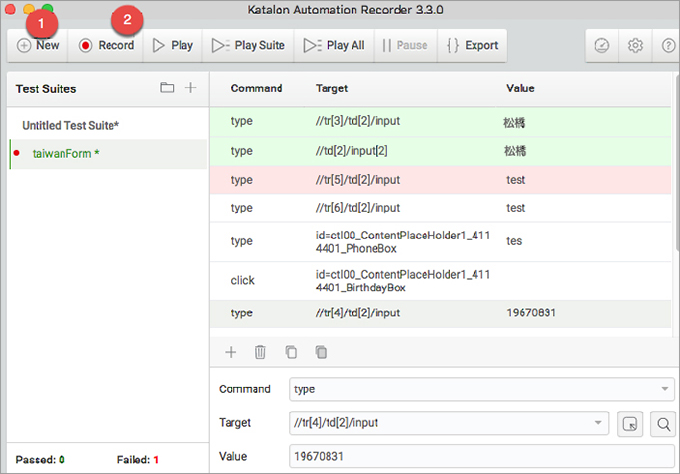
Task: Expand the Command dropdown
Action: [666, 389]
